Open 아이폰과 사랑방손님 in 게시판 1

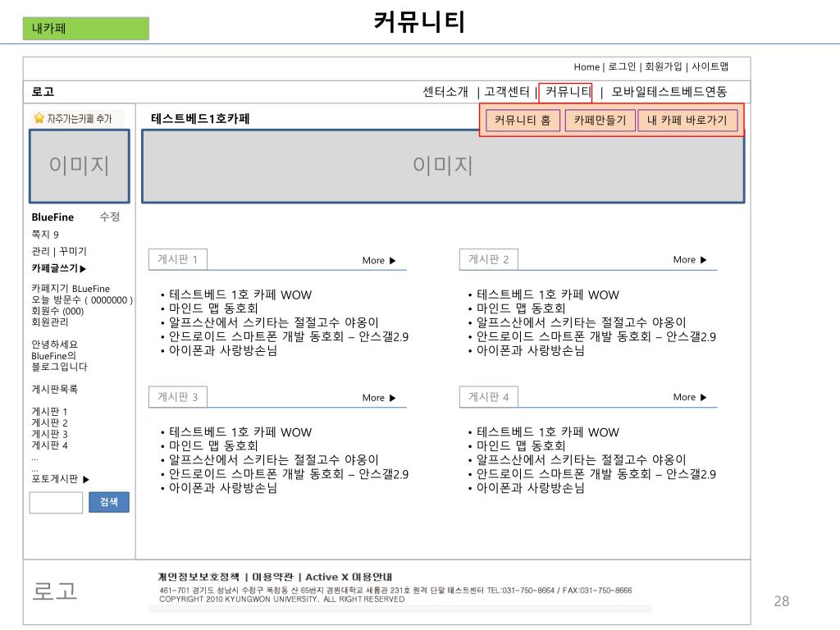pos(223,350)
